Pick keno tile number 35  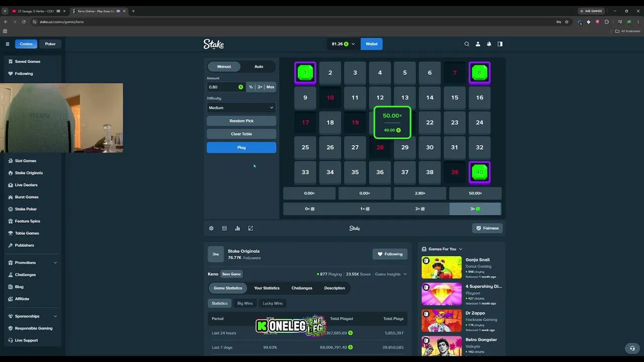(x=355, y=172)
